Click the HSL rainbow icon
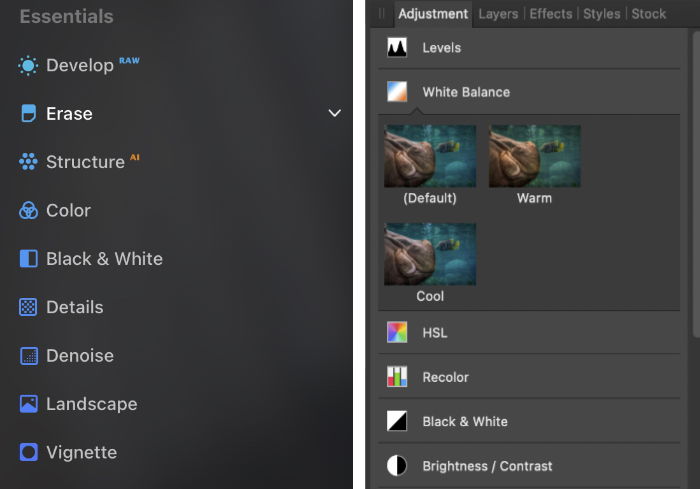The width and height of the screenshot is (700, 489). click(397, 333)
